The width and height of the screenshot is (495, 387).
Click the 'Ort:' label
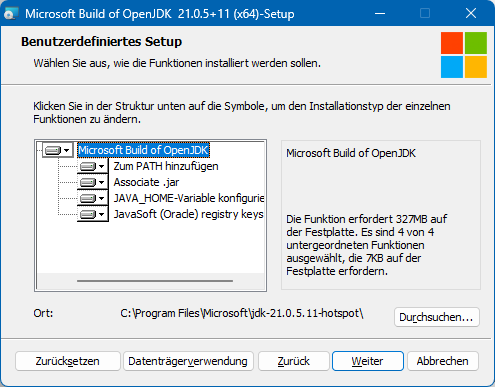coord(43,313)
